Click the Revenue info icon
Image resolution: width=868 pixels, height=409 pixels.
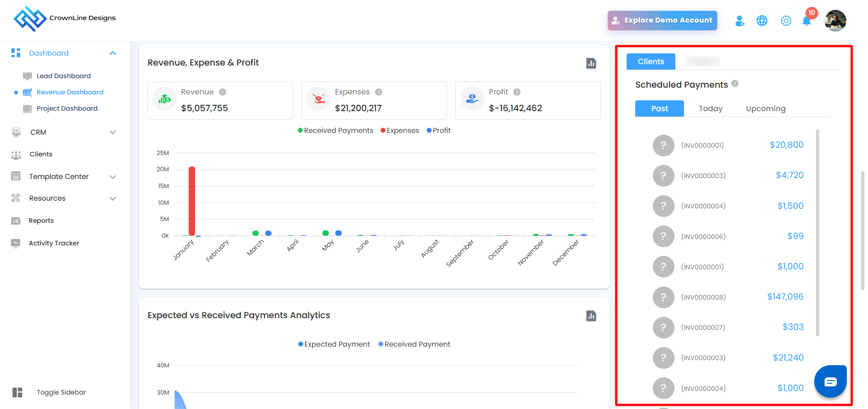coord(222,92)
